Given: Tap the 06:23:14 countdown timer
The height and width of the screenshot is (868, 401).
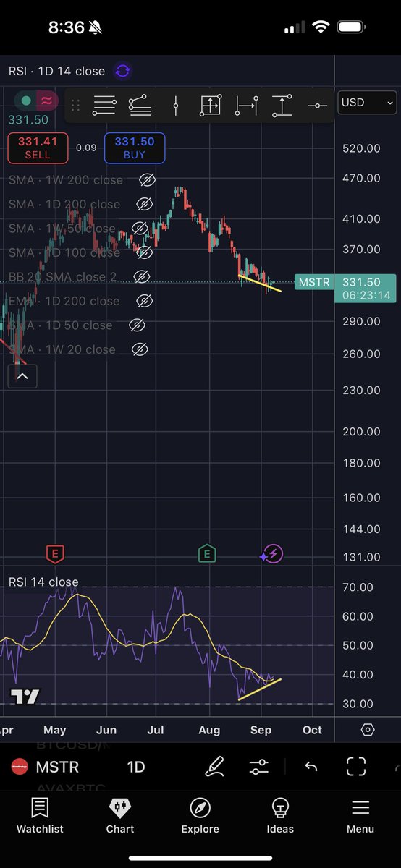Looking at the screenshot, I should pos(366,295).
